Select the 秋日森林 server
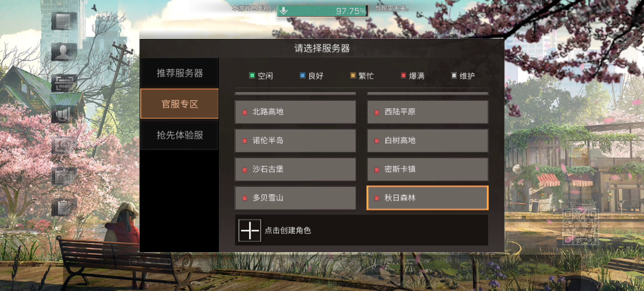The width and height of the screenshot is (644, 291). [x=428, y=198]
